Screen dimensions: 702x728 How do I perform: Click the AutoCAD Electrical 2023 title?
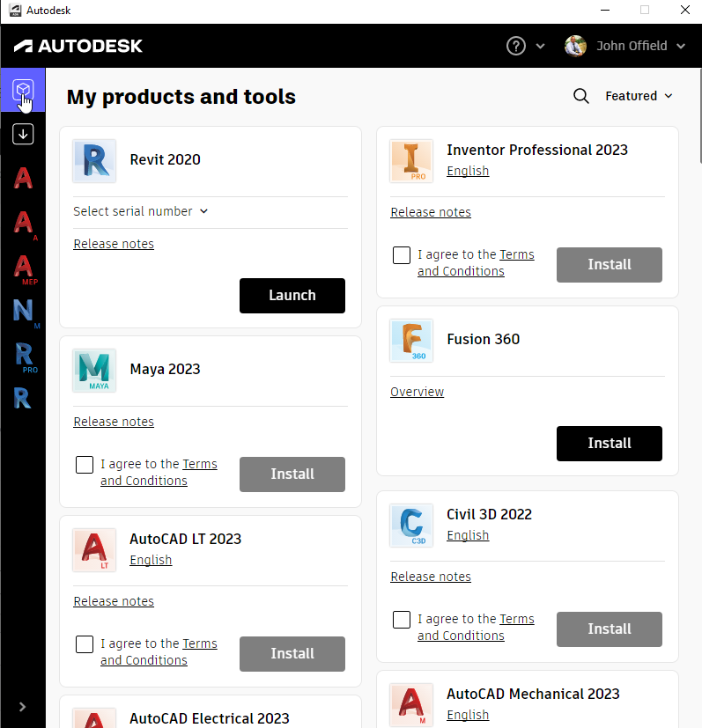(209, 718)
